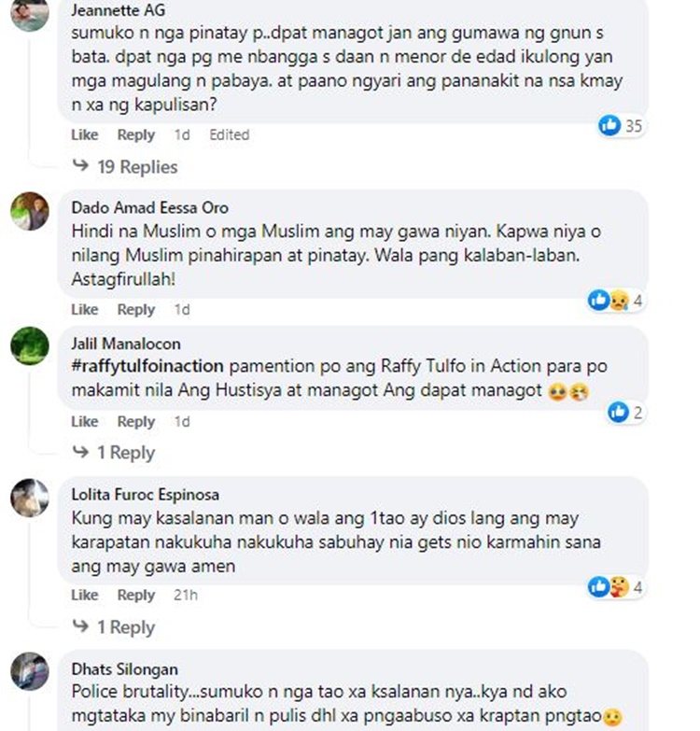Open Lolita Furoc Espinosa's profile photo

[30, 498]
